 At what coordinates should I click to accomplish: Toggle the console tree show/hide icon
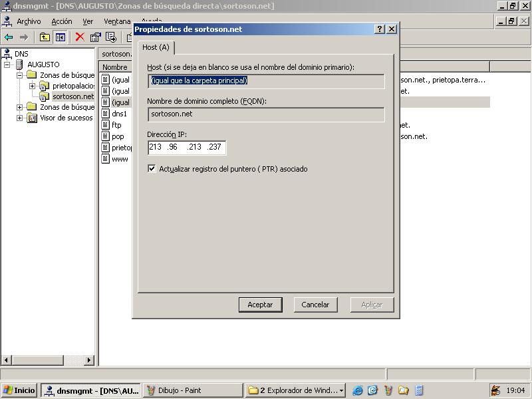[x=61, y=37]
